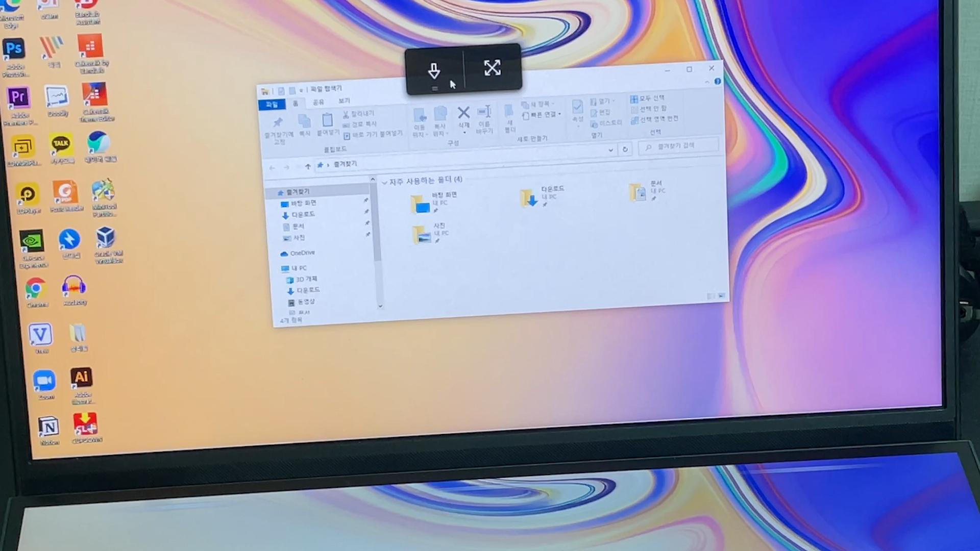Image resolution: width=980 pixels, height=551 pixels.
Task: Click the refresh button beside address bar
Action: [x=625, y=149]
